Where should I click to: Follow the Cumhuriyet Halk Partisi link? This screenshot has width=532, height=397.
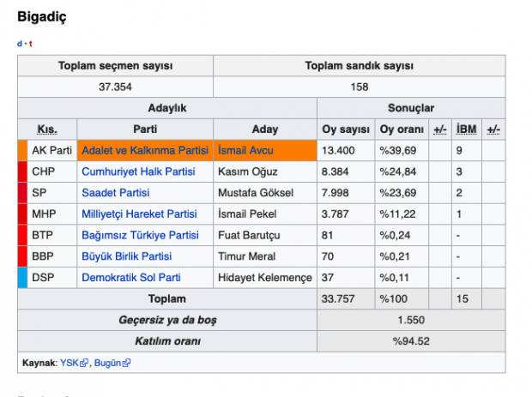pos(138,171)
